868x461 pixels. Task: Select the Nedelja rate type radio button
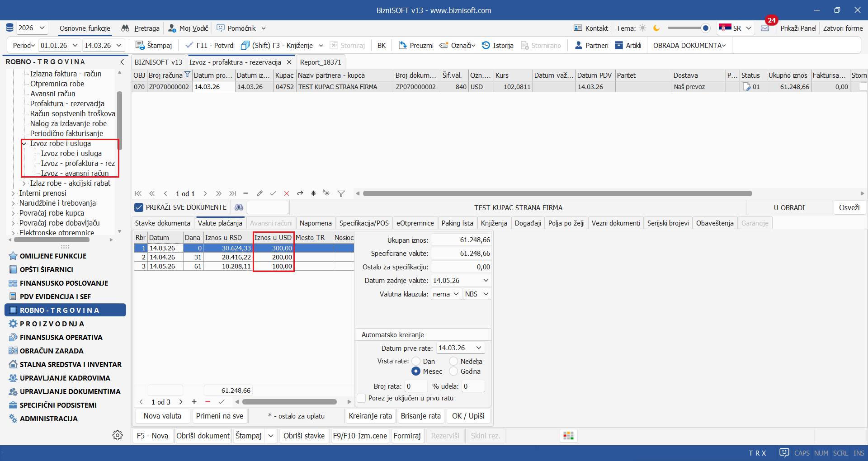453,361
